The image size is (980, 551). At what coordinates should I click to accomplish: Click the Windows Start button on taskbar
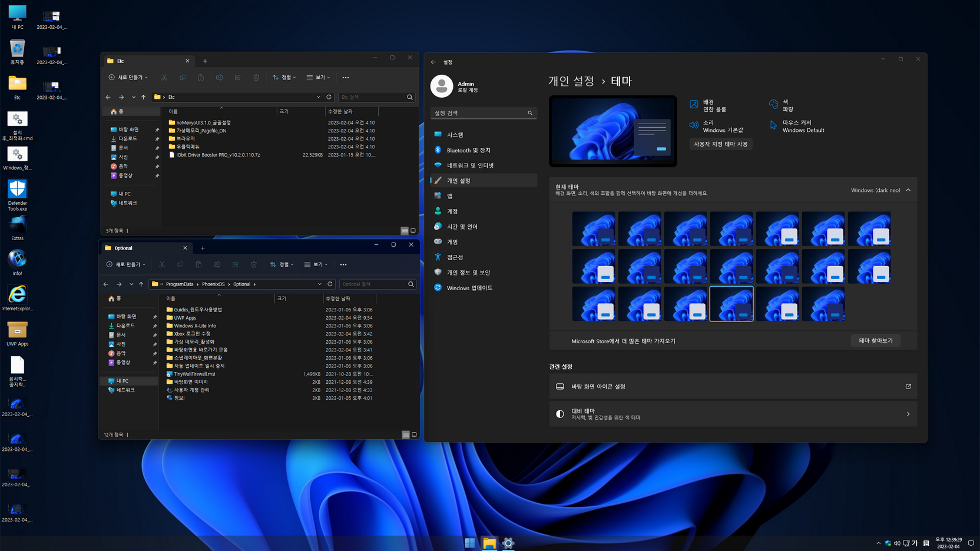(470, 543)
